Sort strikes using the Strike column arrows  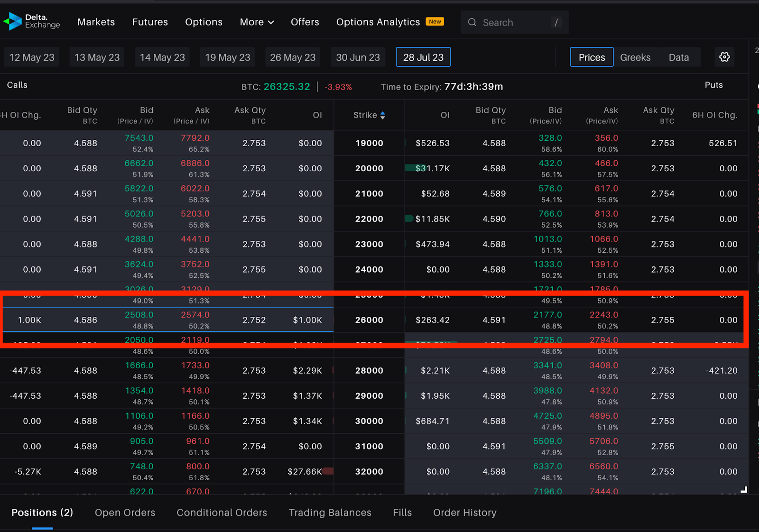(382, 115)
